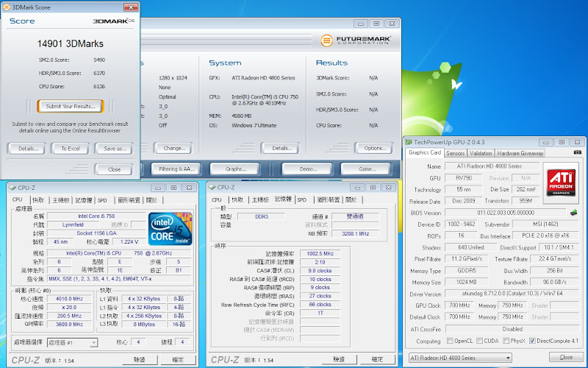This screenshot has width=588, height=368.
Task: Open Filtering & AA settings
Action: point(176,169)
